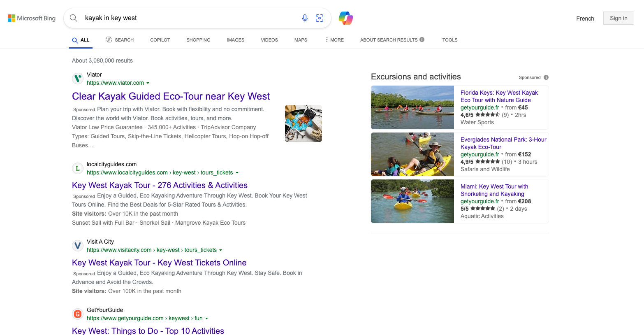644x335 pixels.
Task: Open the TOOLS options
Action: tap(450, 40)
